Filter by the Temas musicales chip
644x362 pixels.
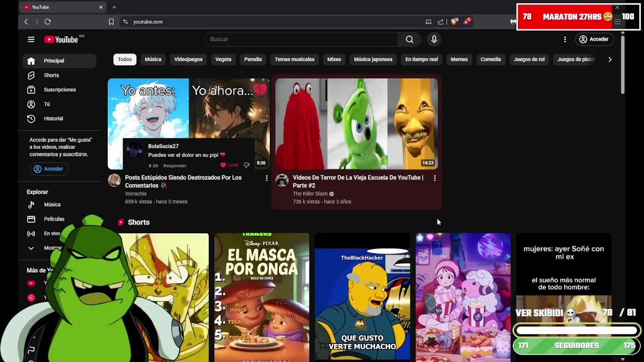click(x=294, y=59)
